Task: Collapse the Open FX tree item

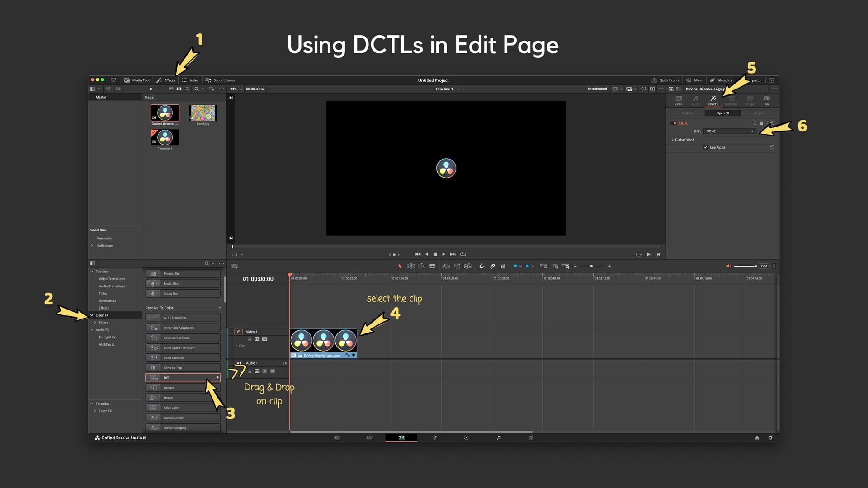Action: click(x=92, y=315)
